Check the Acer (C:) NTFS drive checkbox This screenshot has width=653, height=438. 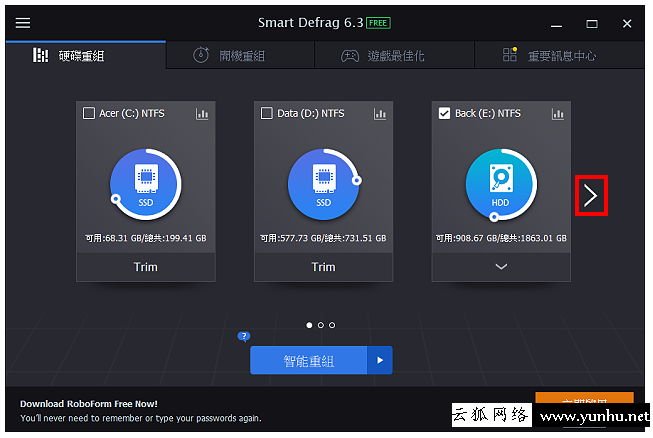(89, 113)
